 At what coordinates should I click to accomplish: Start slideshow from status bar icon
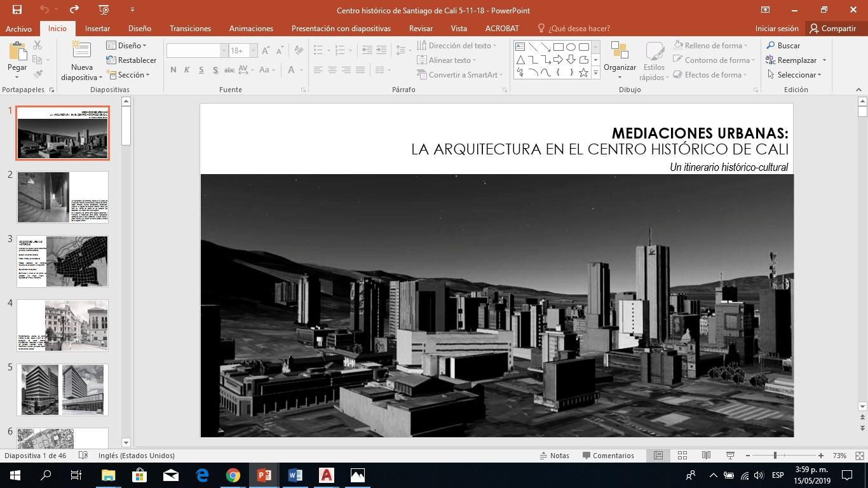coord(730,456)
